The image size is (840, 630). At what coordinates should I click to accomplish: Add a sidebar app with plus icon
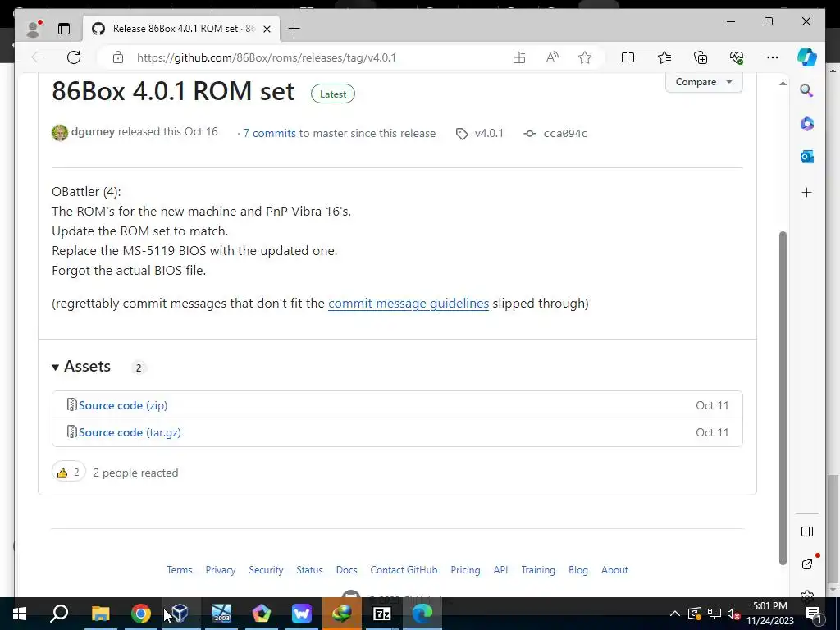pos(807,192)
